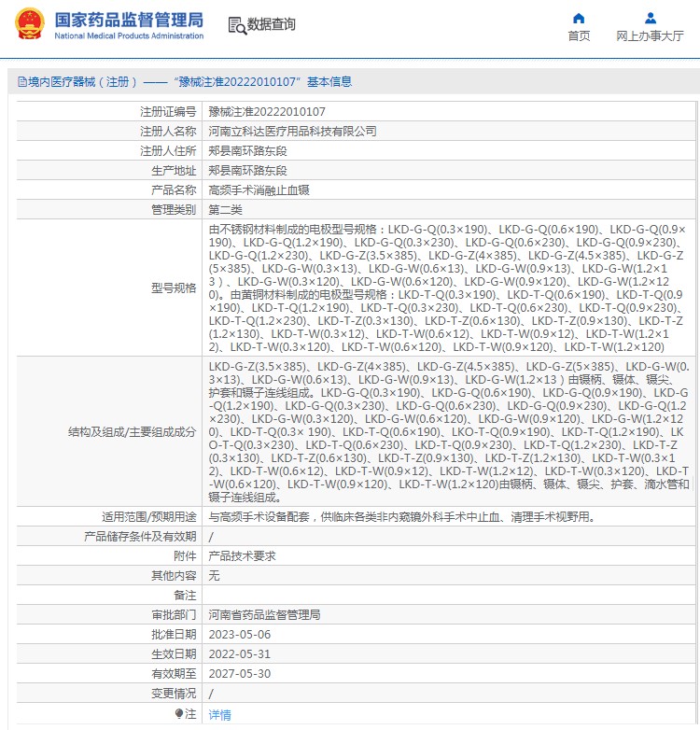Select the 其他内容 label cell

[109, 575]
